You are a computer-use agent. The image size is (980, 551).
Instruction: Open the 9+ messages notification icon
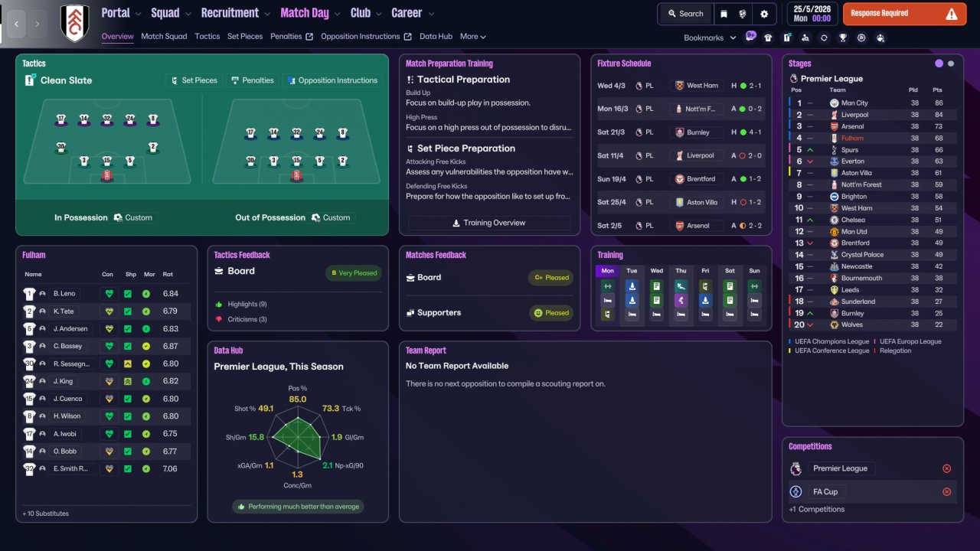[750, 37]
